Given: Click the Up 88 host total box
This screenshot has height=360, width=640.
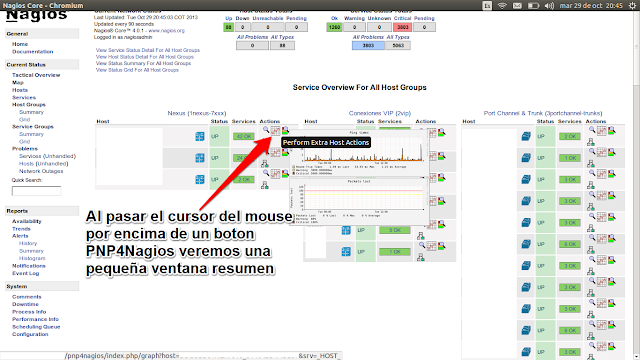Looking at the screenshot, I should tap(229, 27).
